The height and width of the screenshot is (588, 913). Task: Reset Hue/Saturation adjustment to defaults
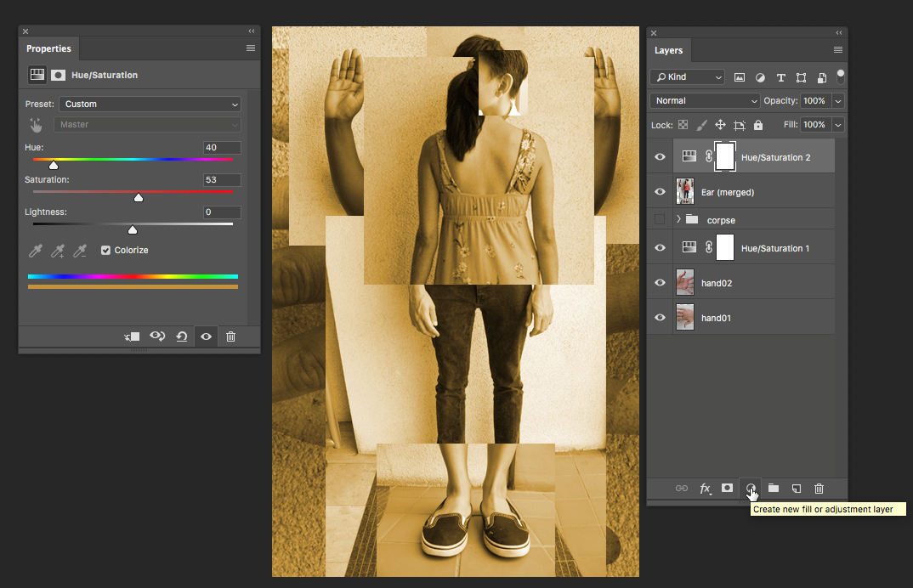[x=182, y=336]
